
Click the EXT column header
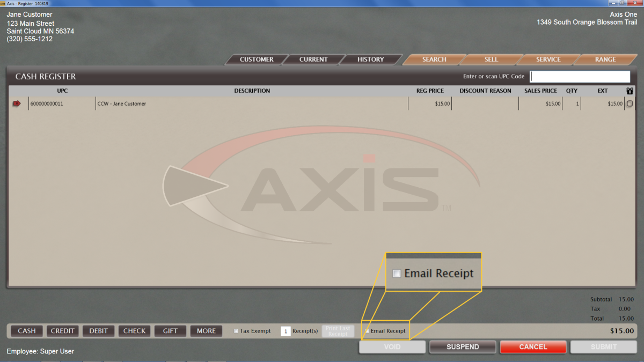[x=603, y=91]
